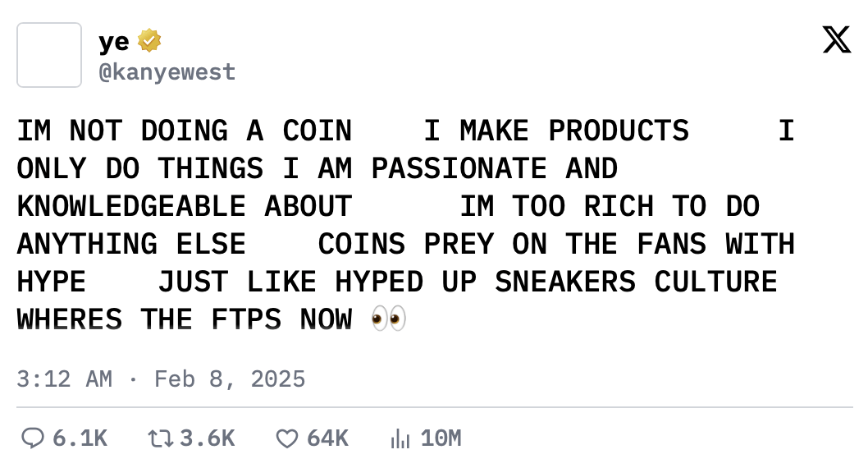View the 6.1K replies count
The height and width of the screenshot is (468, 868).
coord(80,438)
